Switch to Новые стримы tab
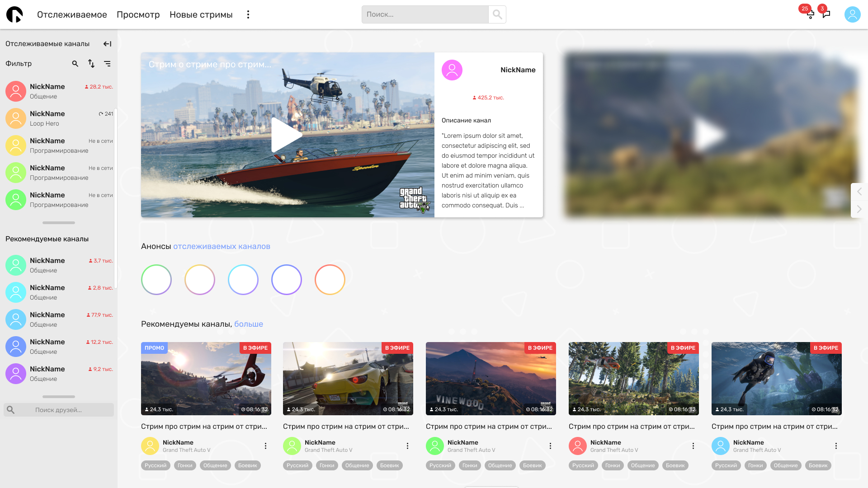This screenshot has height=488, width=868. pos(201,14)
